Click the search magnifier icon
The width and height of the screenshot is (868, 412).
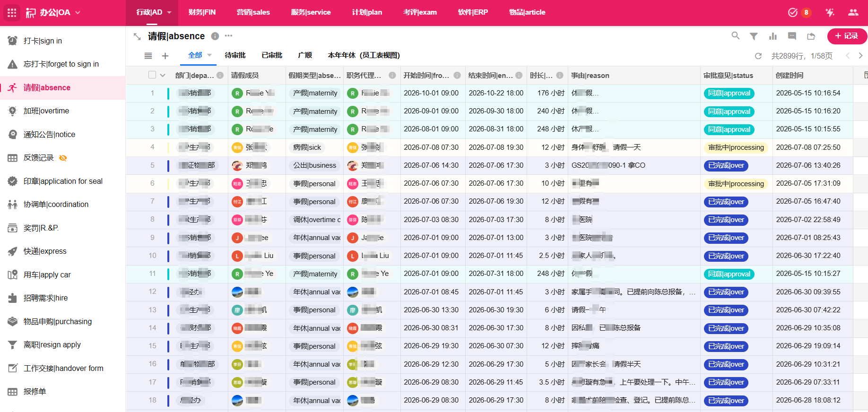(736, 36)
